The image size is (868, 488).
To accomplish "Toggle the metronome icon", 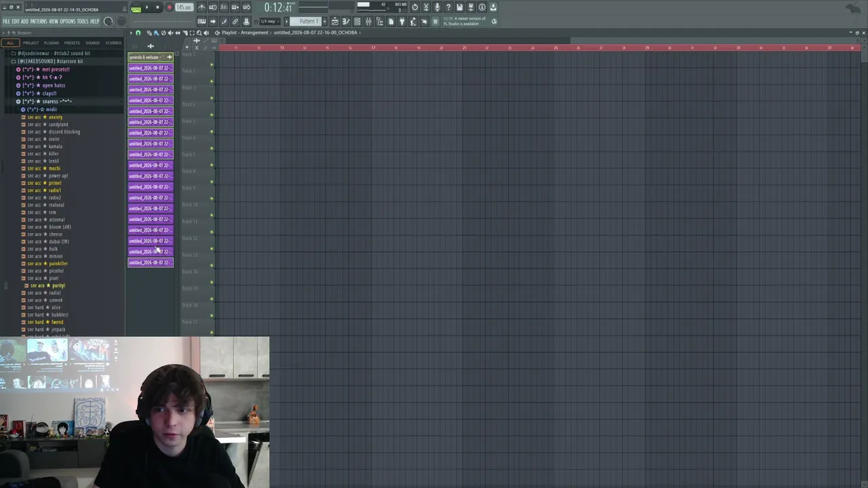I will coord(201,7).
